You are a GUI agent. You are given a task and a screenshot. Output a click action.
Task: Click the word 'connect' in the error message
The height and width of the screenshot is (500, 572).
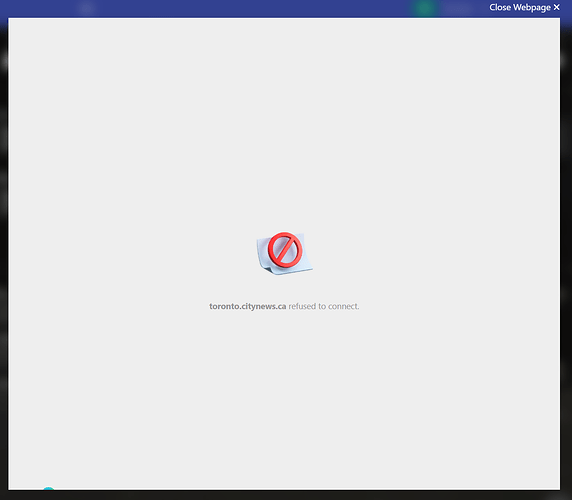coord(343,306)
